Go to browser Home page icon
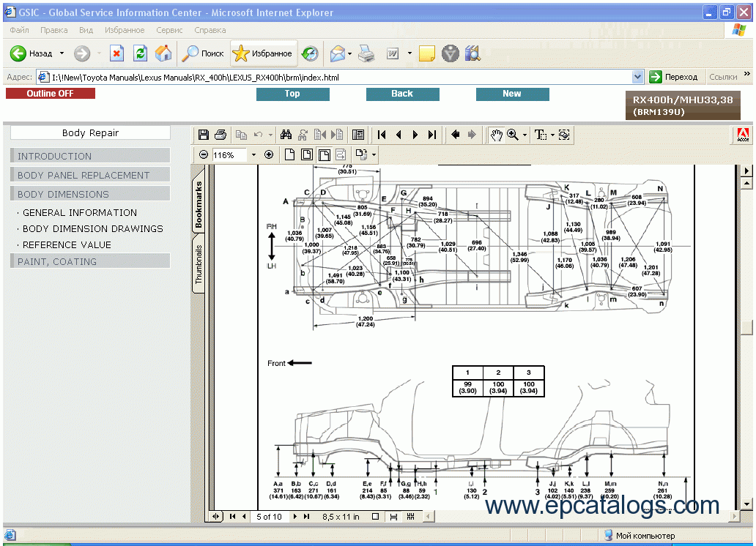This screenshot has width=756, height=546. pyautogui.click(x=163, y=53)
